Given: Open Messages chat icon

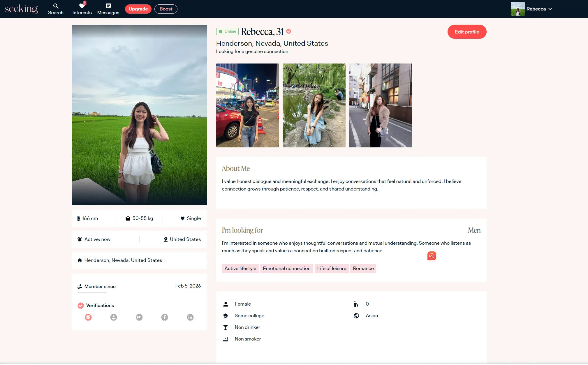Looking at the screenshot, I should pos(108,6).
